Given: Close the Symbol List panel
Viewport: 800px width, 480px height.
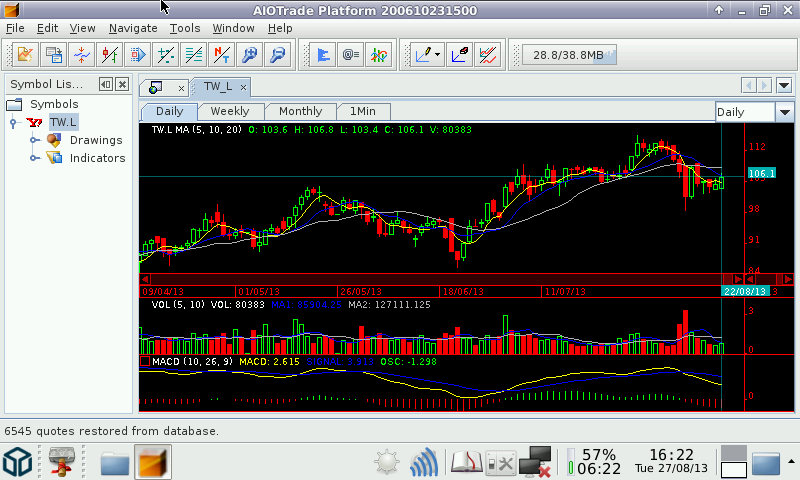Looking at the screenshot, I should (122, 84).
